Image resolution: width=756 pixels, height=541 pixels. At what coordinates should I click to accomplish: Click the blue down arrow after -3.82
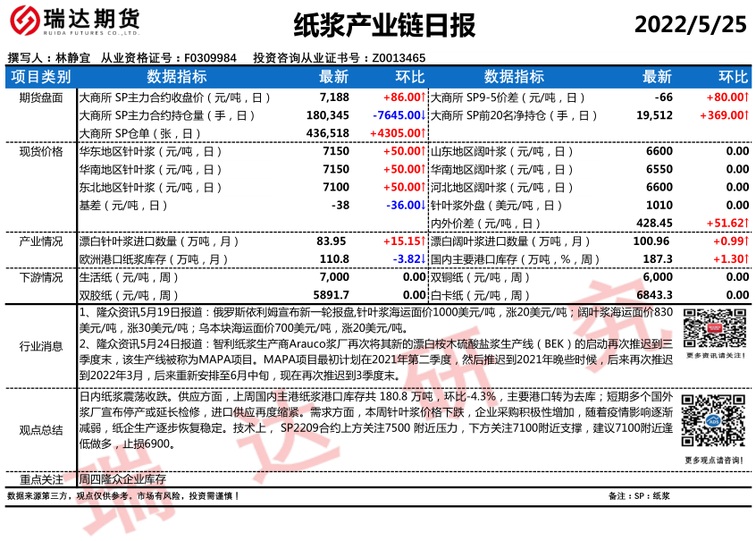(x=423, y=258)
